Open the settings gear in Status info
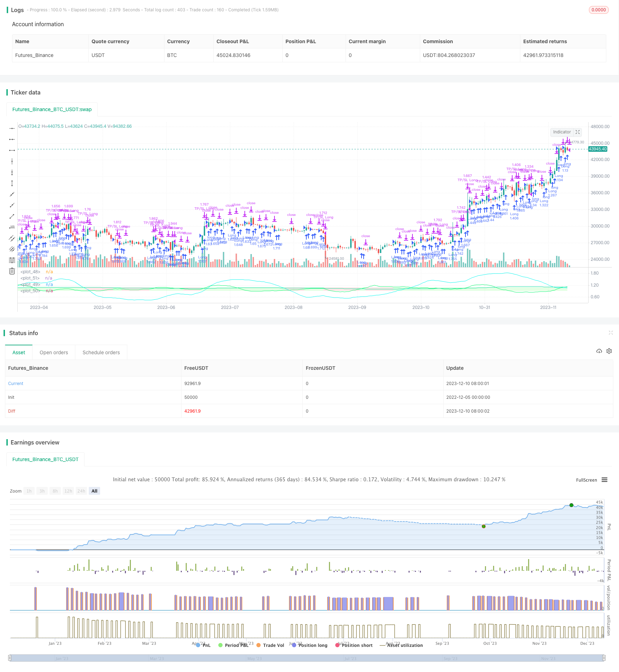This screenshot has height=672, width=619. [609, 351]
